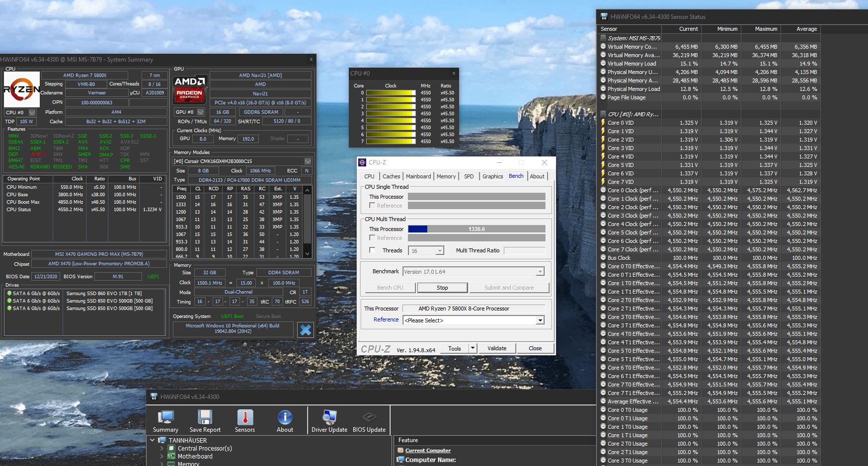Switch to the Caches tab

391,176
